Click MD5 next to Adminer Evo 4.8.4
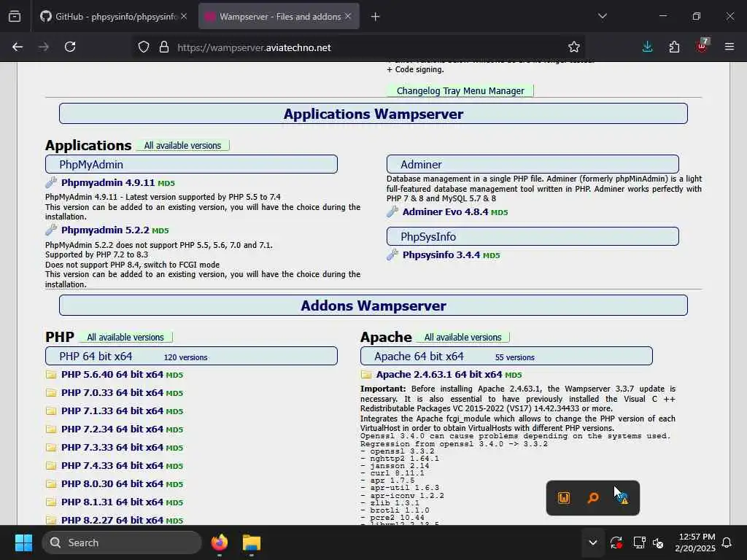Viewport: 747px width, 560px height. (499, 212)
